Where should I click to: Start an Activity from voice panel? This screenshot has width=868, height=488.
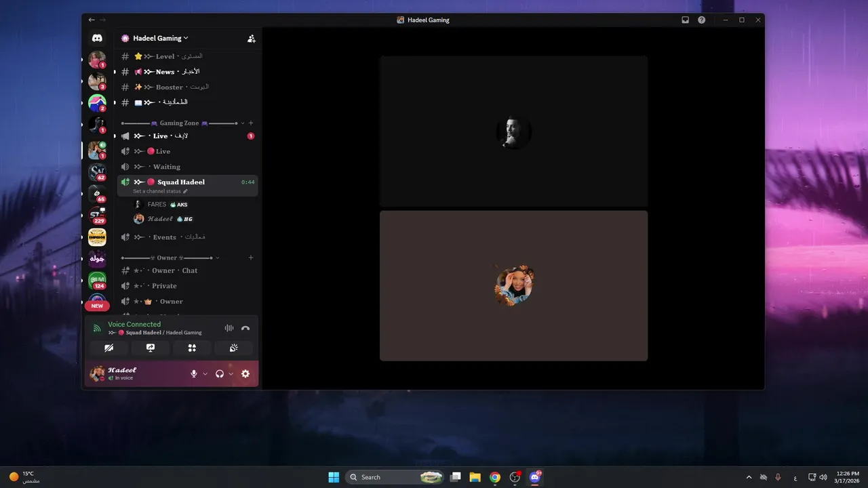coord(192,348)
